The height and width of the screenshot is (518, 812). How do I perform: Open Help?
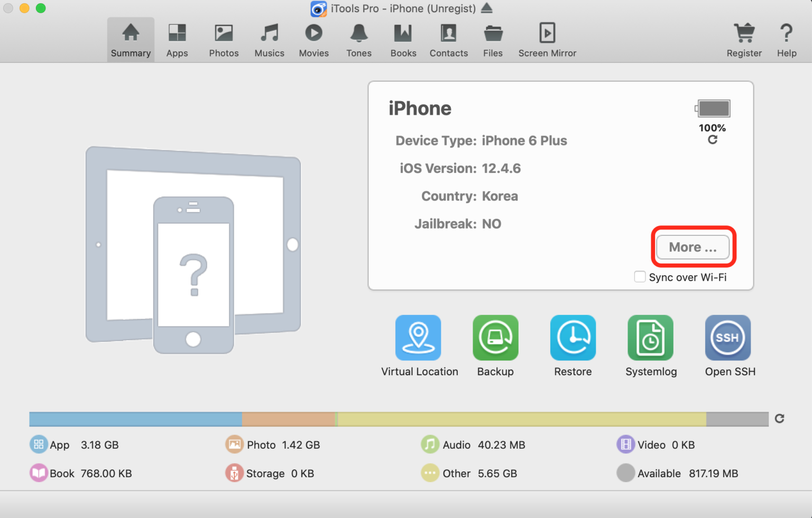[x=786, y=39]
